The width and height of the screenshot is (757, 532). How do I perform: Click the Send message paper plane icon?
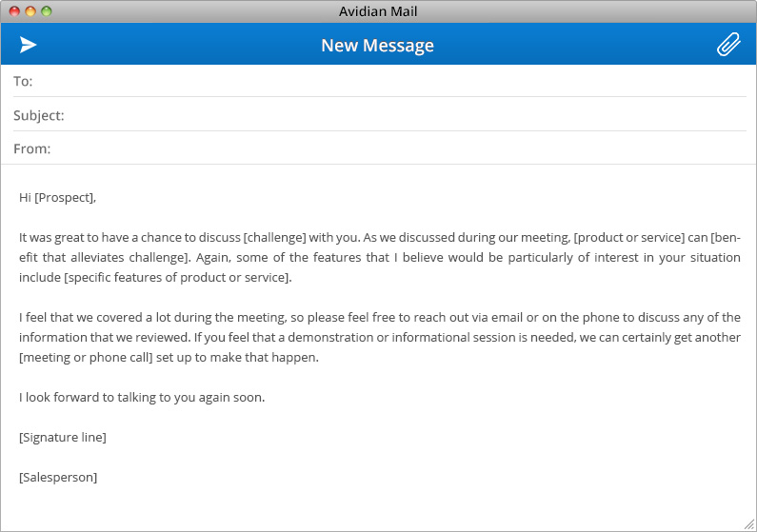coord(29,45)
